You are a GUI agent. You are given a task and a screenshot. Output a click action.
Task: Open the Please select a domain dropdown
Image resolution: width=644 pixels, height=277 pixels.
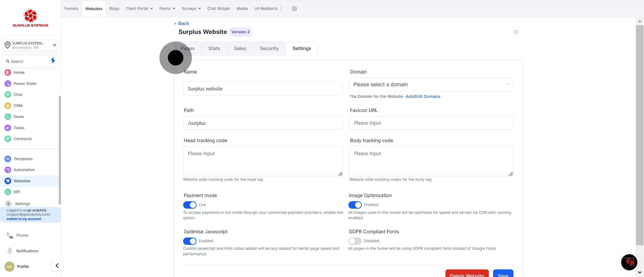click(431, 84)
